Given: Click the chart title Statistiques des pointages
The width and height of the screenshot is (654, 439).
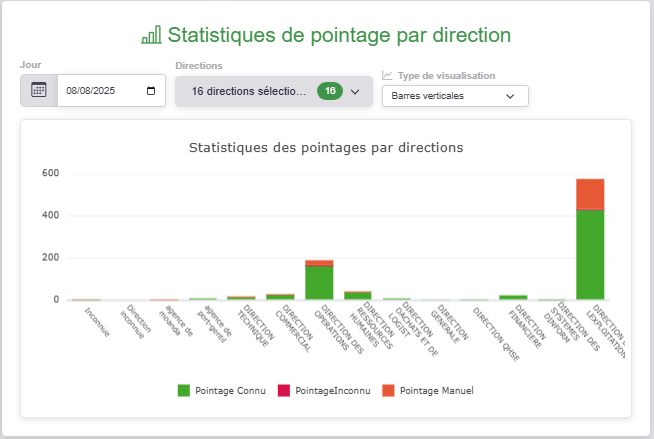Looking at the screenshot, I should 326,147.
